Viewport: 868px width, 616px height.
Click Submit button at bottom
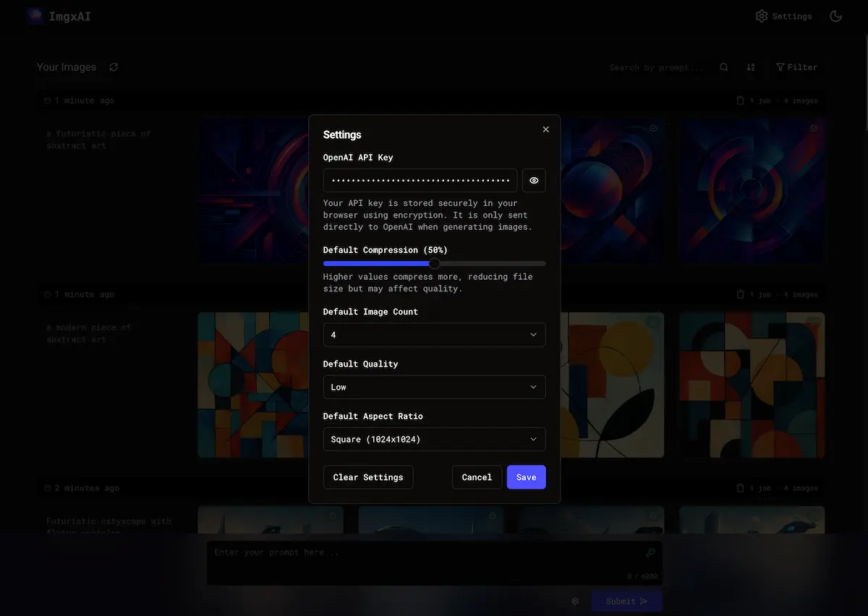tap(626, 601)
